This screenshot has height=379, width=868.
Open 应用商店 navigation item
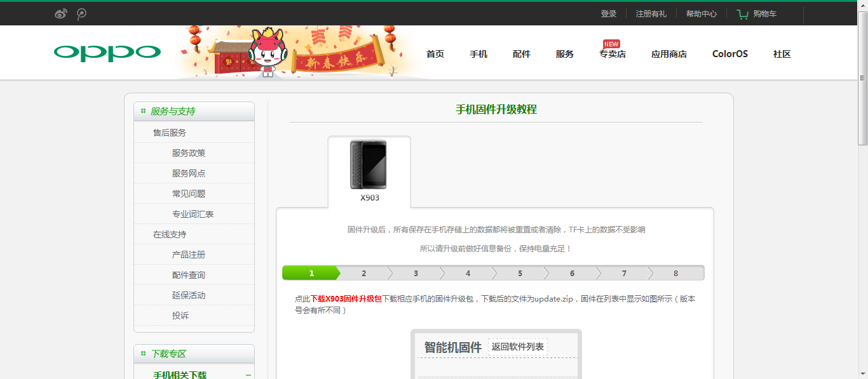tap(669, 54)
